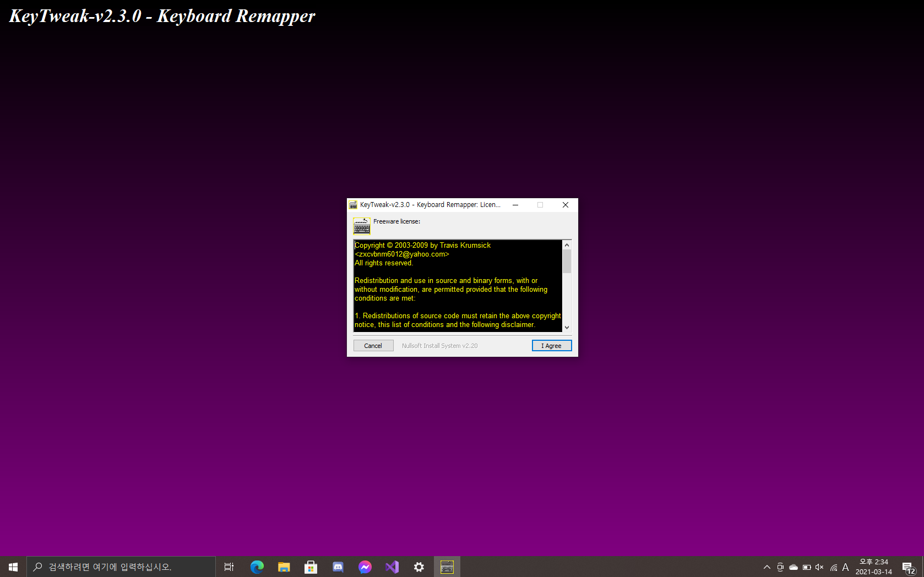The width and height of the screenshot is (924, 577).
Task: Open the notification center icon
Action: [909, 567]
